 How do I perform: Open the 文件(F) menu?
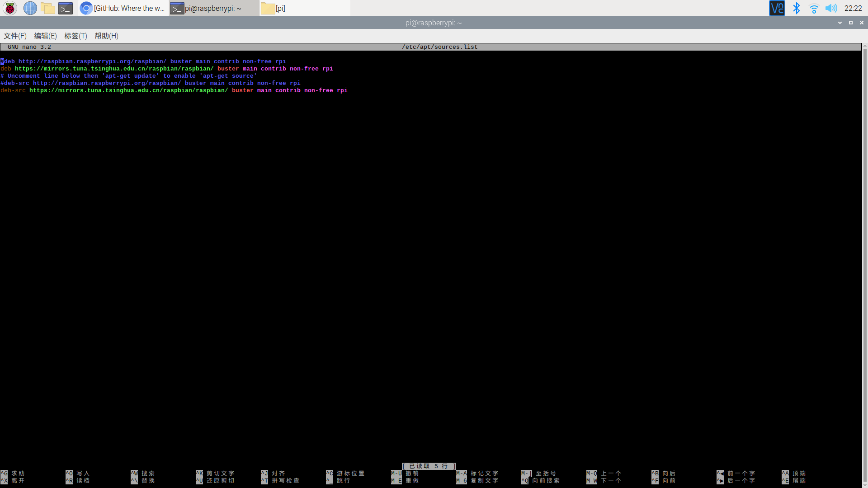pyautogui.click(x=15, y=36)
